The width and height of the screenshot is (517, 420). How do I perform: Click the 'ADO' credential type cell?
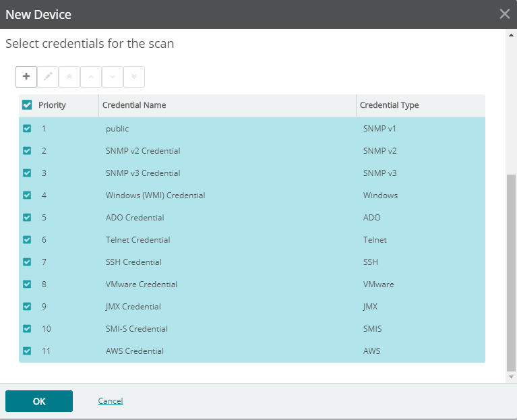[371, 218]
